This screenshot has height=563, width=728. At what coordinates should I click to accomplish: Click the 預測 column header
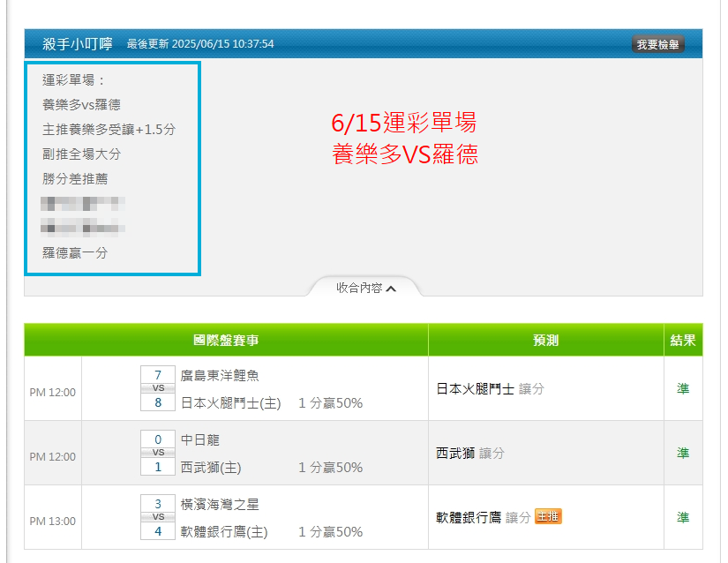click(546, 340)
